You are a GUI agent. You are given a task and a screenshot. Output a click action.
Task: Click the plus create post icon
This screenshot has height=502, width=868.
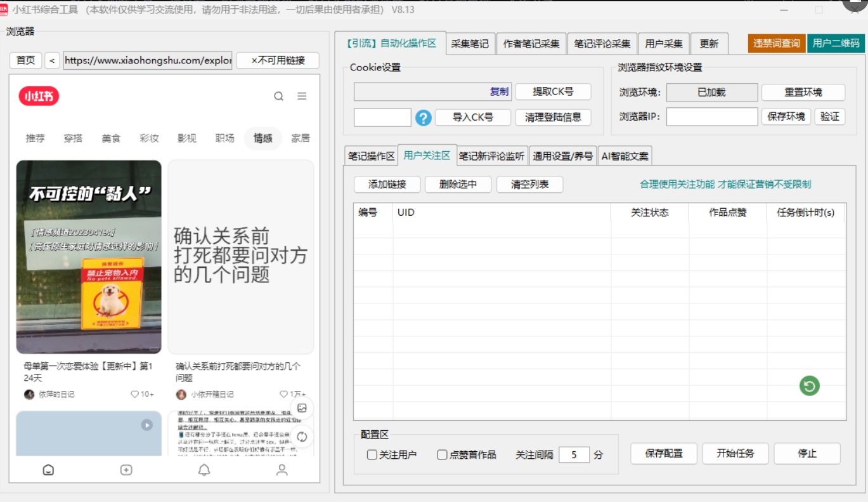pos(126,470)
